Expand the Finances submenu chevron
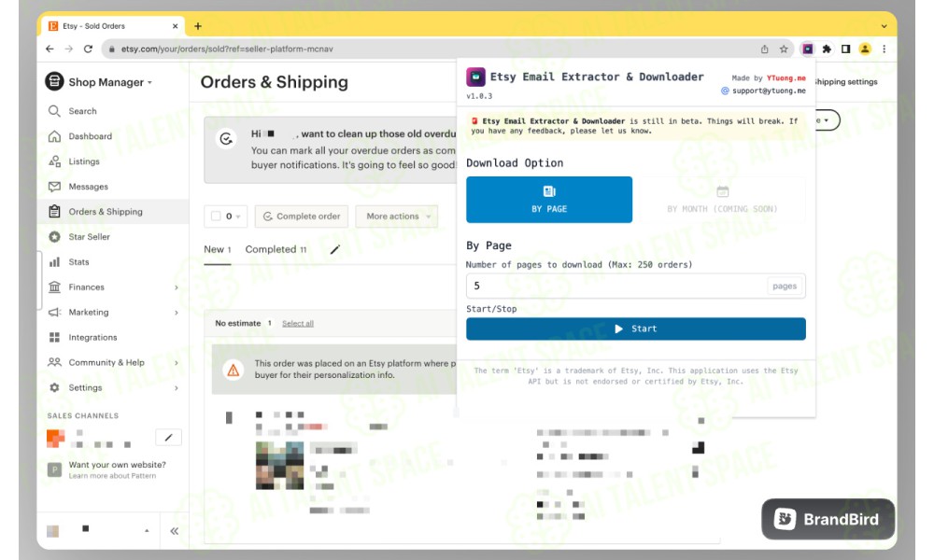The image size is (934, 560). point(177,287)
